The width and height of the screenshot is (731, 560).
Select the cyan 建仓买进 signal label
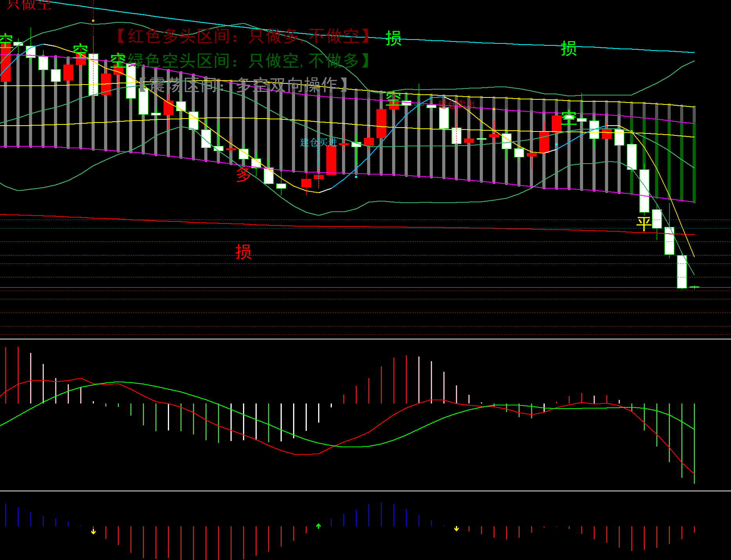pyautogui.click(x=319, y=142)
